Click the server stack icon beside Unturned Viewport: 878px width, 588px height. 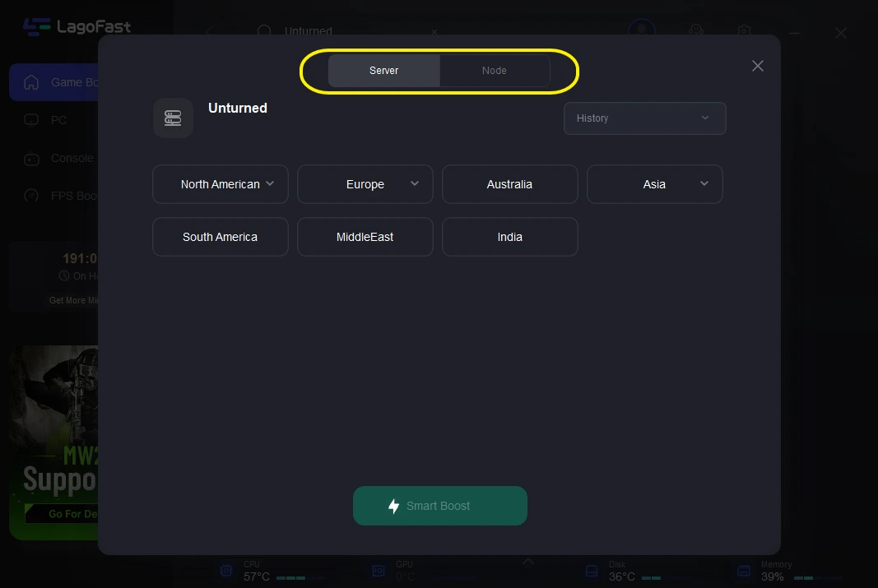(173, 118)
